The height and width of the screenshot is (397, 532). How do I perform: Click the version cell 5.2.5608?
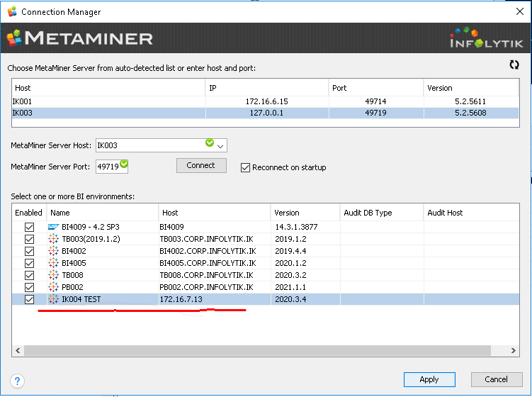tap(470, 113)
